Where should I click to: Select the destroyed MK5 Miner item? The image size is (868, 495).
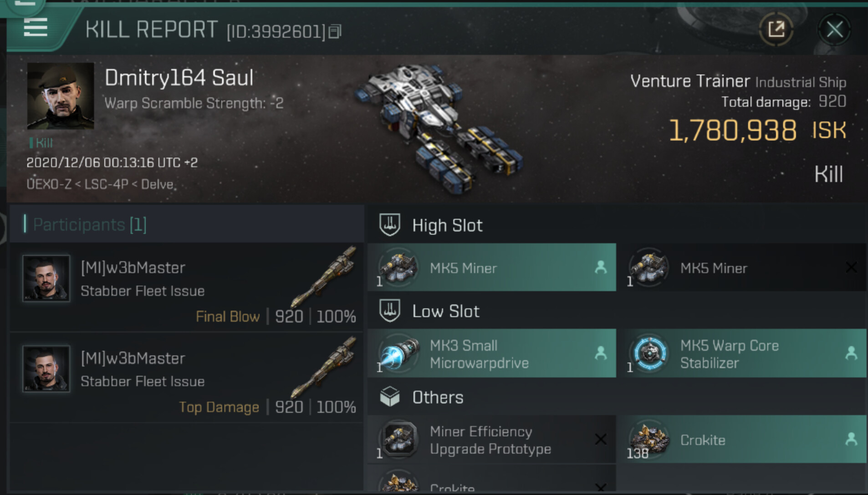741,268
